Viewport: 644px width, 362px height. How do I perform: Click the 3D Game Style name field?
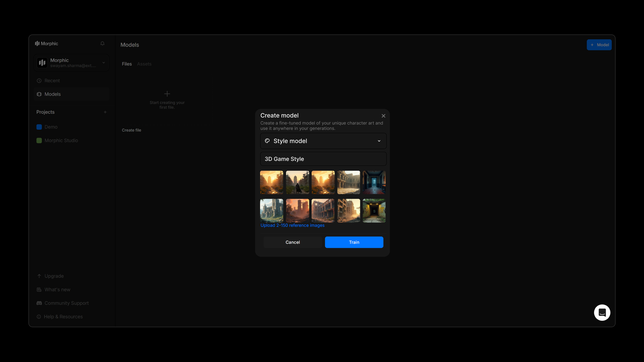(x=323, y=159)
